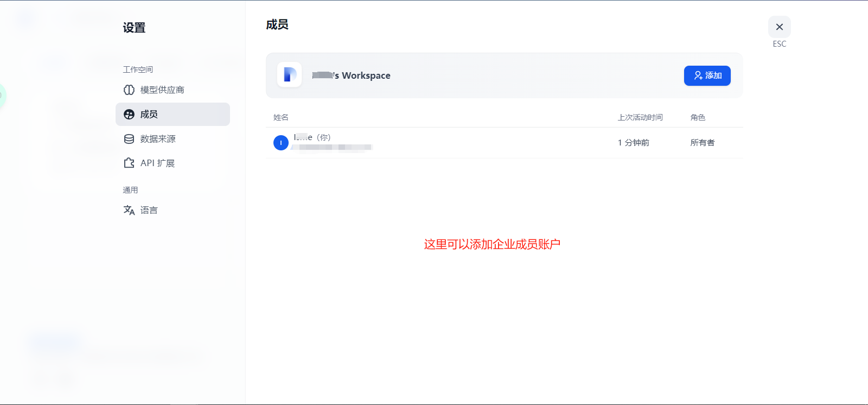Click the blue user avatar circle

[x=281, y=143]
